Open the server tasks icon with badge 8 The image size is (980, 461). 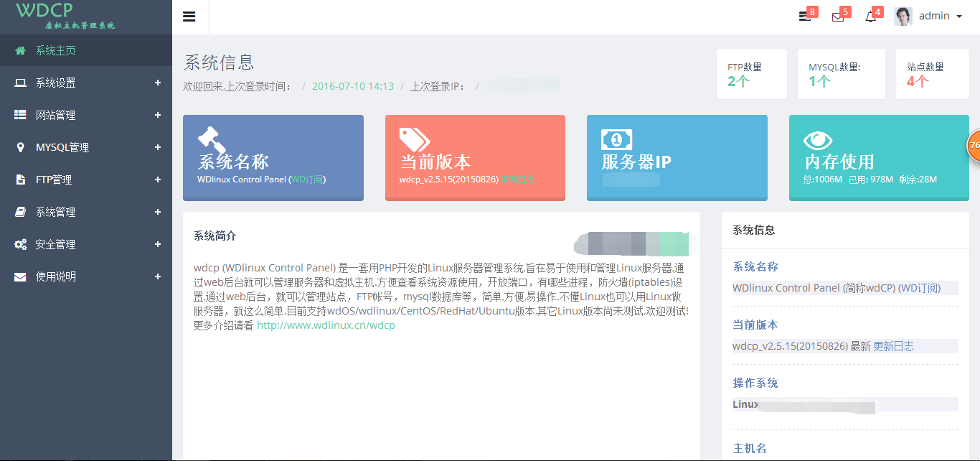(805, 17)
